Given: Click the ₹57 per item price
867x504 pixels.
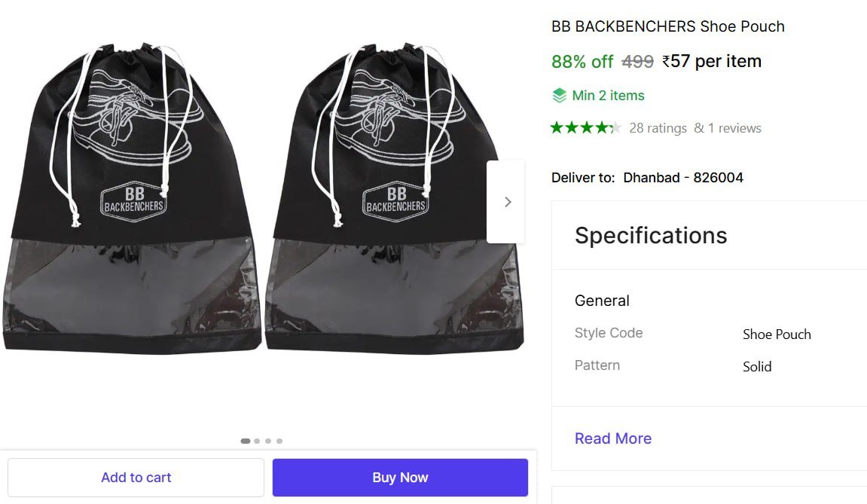Looking at the screenshot, I should point(712,62).
